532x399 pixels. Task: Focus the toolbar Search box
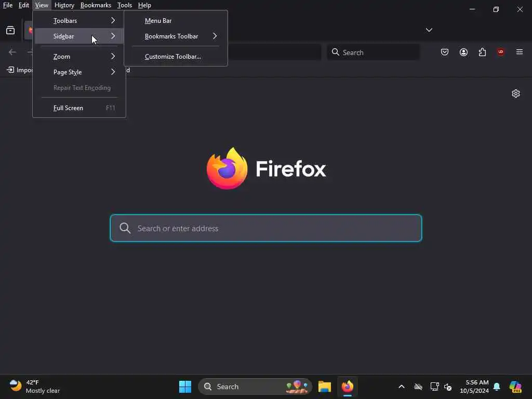(x=373, y=52)
